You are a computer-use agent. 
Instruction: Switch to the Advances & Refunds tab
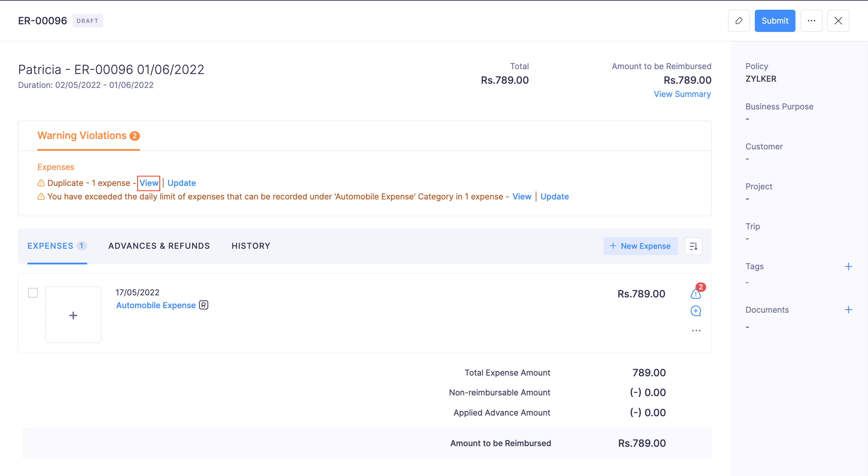(x=159, y=246)
